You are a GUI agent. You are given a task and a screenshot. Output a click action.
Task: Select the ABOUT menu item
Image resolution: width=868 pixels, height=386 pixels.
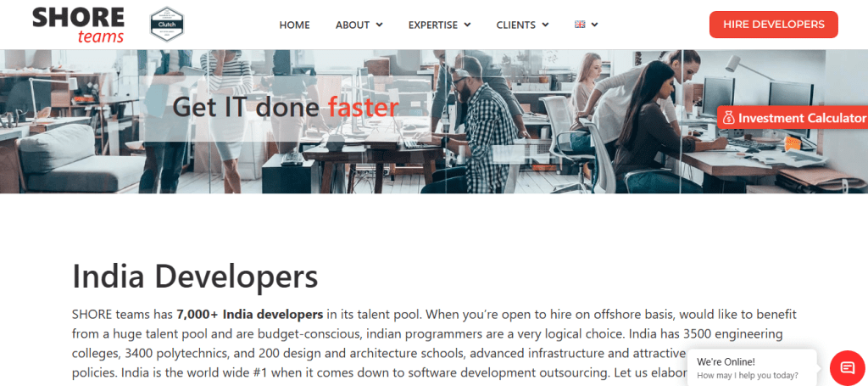[x=353, y=25]
